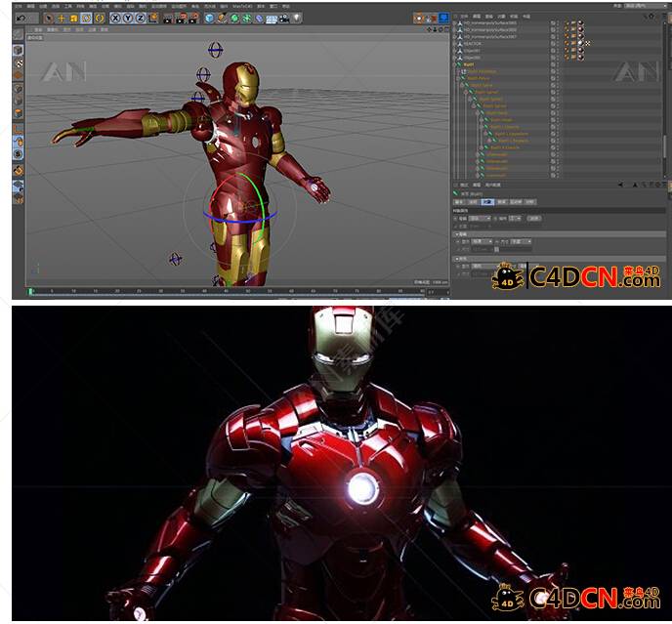Select the Move tool

coord(62,18)
